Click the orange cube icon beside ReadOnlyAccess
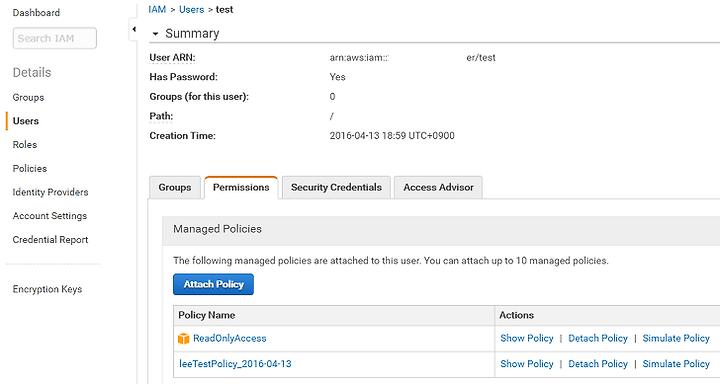 [183, 339]
